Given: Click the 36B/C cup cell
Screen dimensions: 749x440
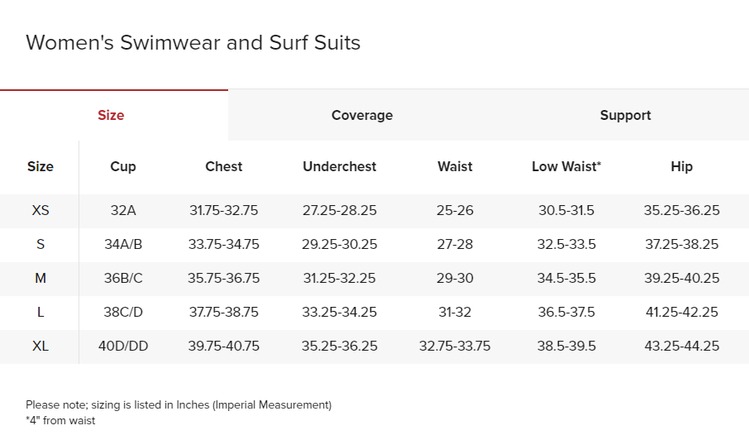Looking at the screenshot, I should click(123, 278).
